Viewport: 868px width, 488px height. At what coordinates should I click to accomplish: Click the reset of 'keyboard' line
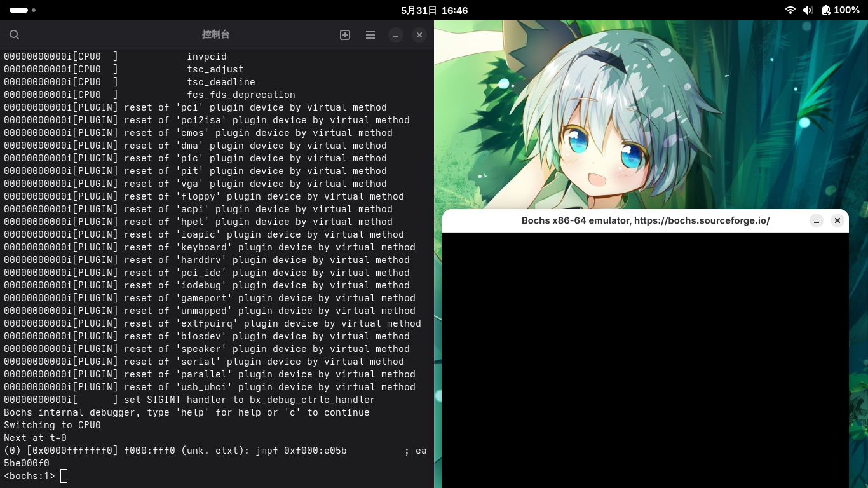[x=210, y=247]
